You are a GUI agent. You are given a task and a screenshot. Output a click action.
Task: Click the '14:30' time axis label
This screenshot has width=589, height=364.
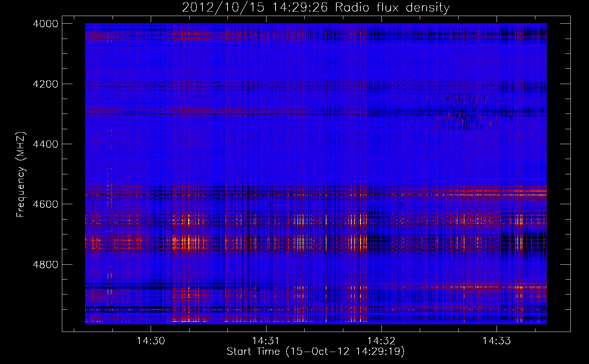point(151,341)
